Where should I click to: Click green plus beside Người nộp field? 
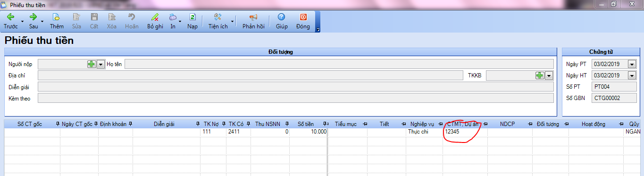92,64
